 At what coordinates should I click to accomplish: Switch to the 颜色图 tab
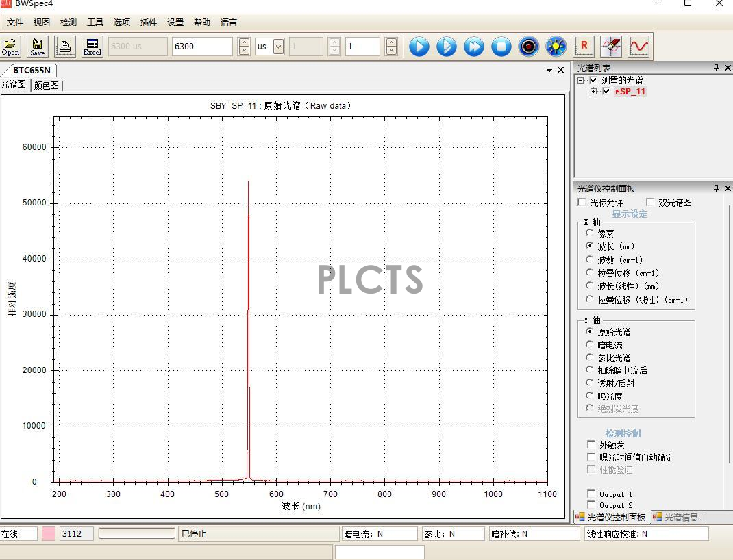(x=47, y=86)
